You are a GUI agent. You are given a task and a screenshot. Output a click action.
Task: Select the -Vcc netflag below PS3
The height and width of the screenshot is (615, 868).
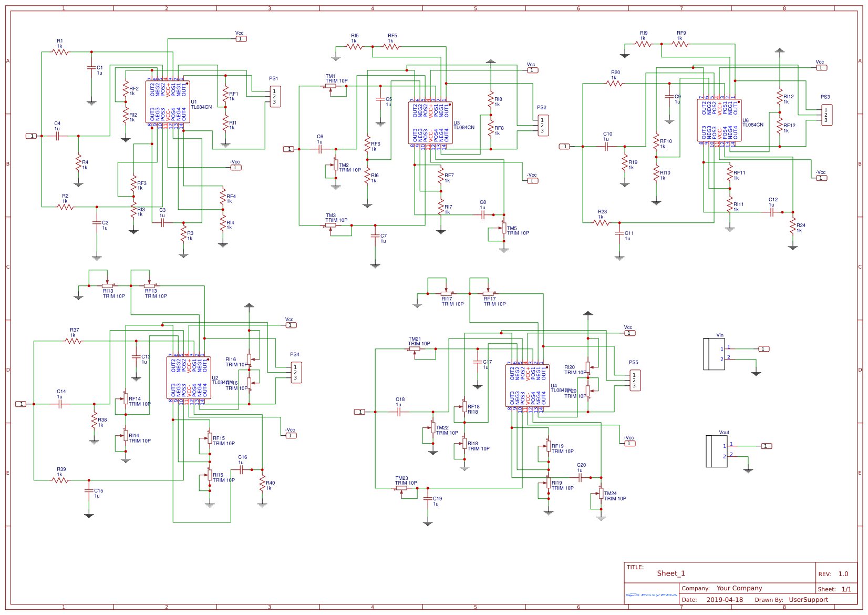[821, 177]
